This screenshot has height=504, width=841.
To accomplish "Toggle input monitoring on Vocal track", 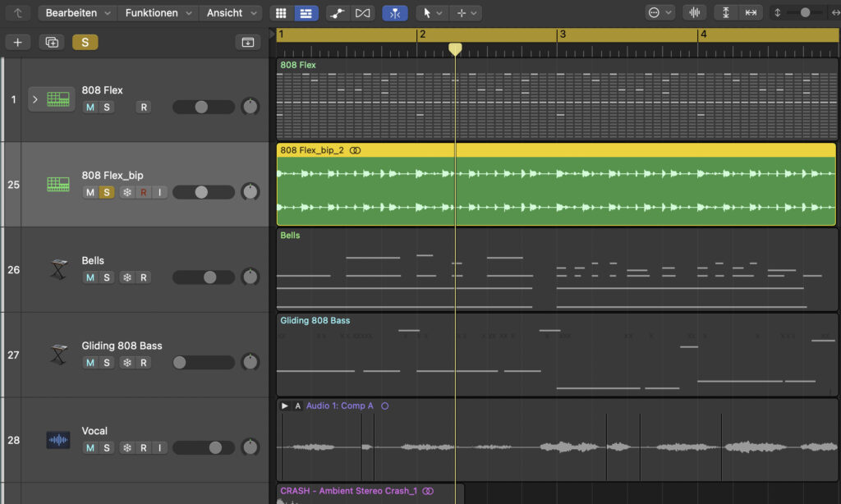I will pos(159,448).
